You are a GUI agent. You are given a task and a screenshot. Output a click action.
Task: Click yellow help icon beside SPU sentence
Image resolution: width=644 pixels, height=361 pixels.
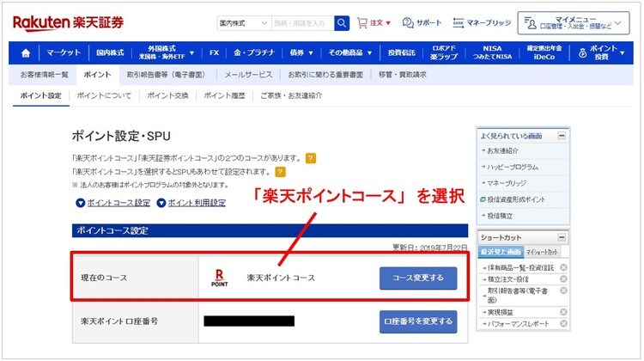[x=280, y=172]
